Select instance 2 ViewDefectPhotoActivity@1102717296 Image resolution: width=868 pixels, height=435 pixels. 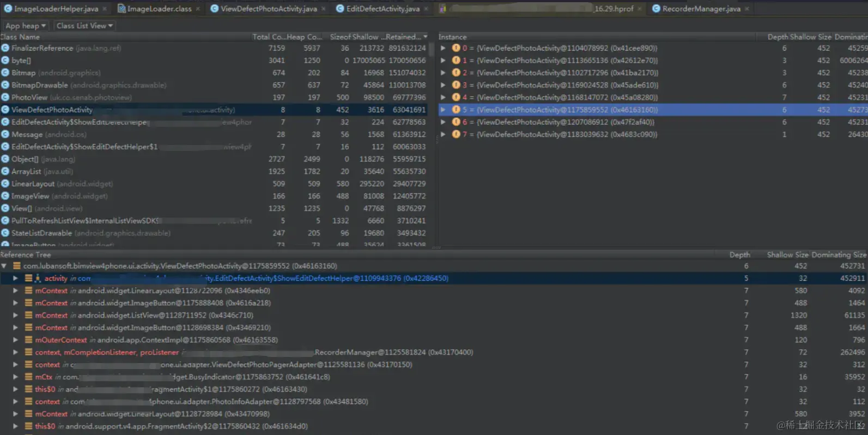(x=653, y=72)
